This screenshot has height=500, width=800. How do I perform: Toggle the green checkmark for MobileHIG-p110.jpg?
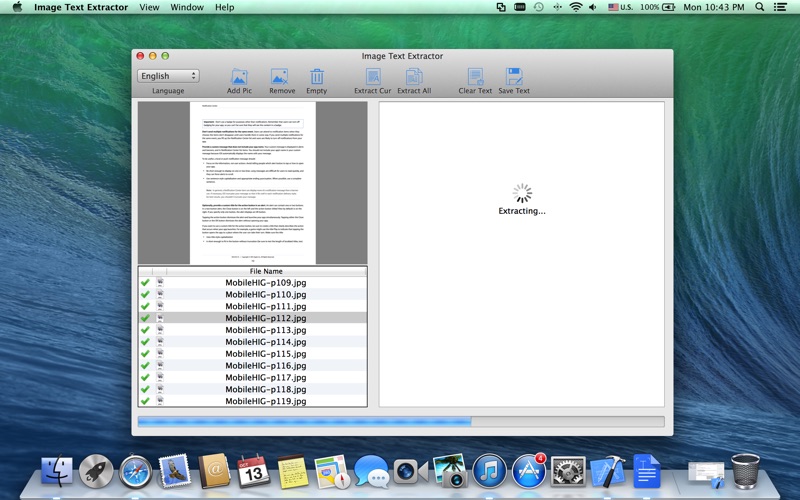145,294
